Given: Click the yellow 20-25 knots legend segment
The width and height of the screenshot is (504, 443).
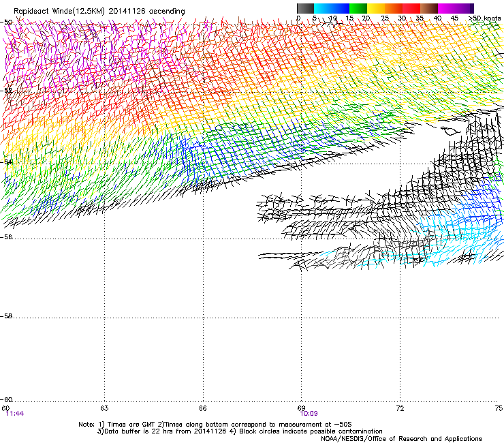Looking at the screenshot, I should (376, 8).
